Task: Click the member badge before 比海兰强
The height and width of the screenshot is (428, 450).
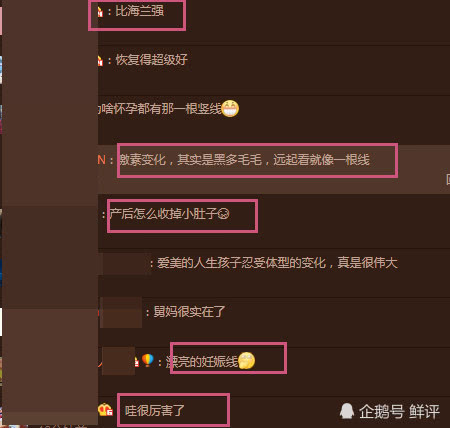Action: coord(100,12)
